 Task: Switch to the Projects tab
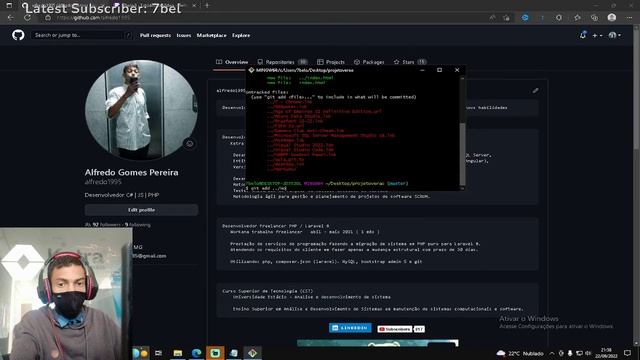(331, 62)
